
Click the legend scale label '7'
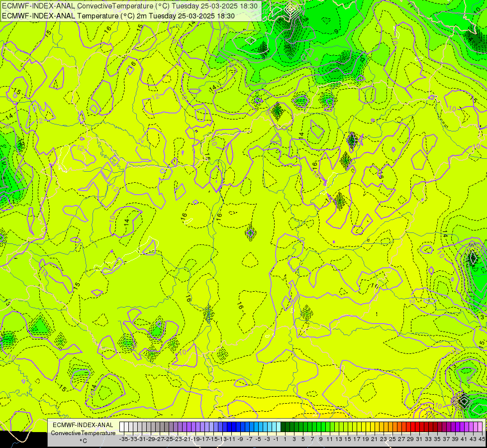(312, 439)
